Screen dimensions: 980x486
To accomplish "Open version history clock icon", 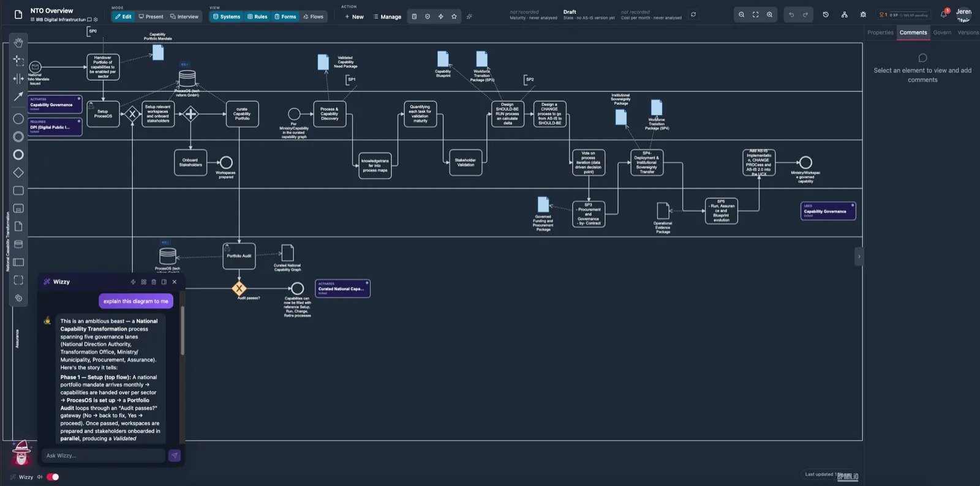I will (826, 15).
